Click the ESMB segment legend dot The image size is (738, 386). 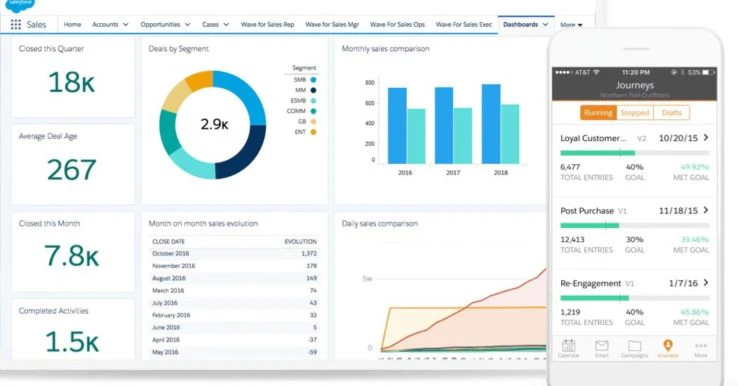point(313,101)
